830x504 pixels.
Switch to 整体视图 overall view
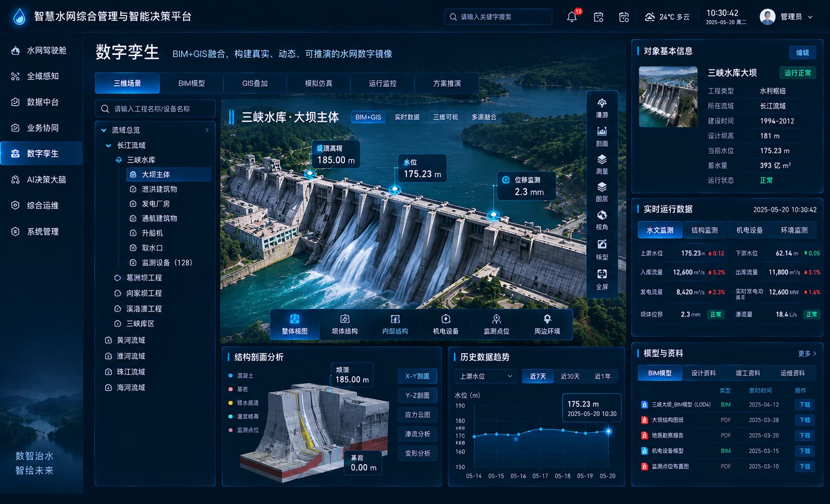coord(295,324)
